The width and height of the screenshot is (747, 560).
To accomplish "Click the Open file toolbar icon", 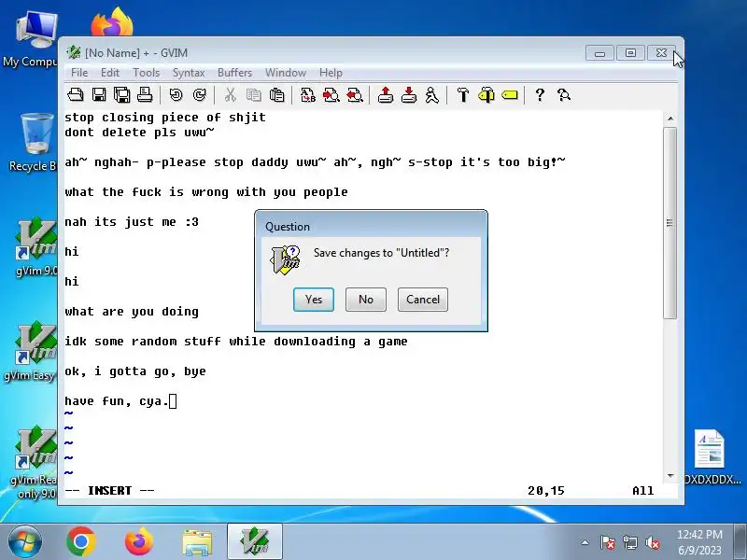I will (x=76, y=95).
